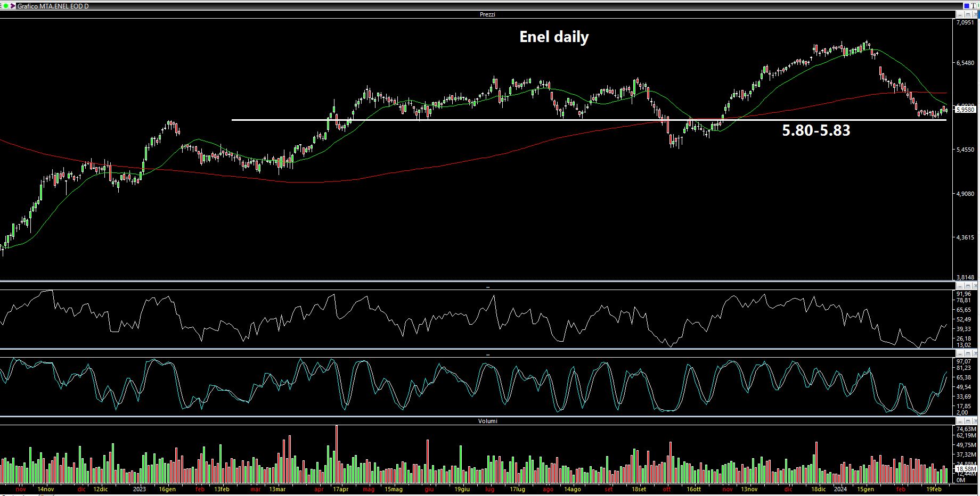
Task: Click the 13,02 oscillator scale value
Action: coord(964,345)
